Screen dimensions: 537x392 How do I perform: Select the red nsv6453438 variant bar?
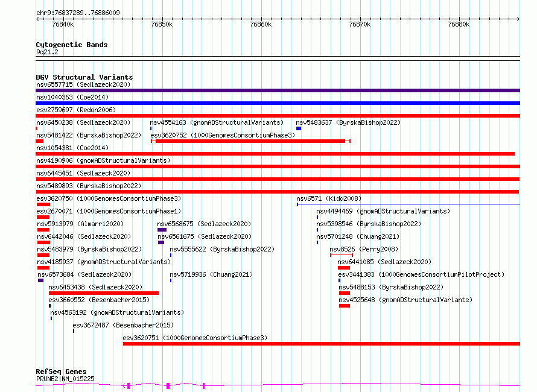tap(104, 293)
